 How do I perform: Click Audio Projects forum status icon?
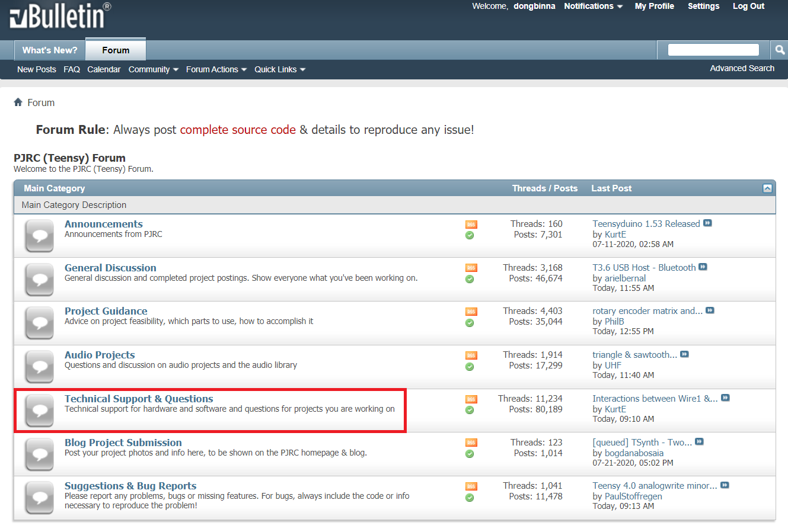40,367
